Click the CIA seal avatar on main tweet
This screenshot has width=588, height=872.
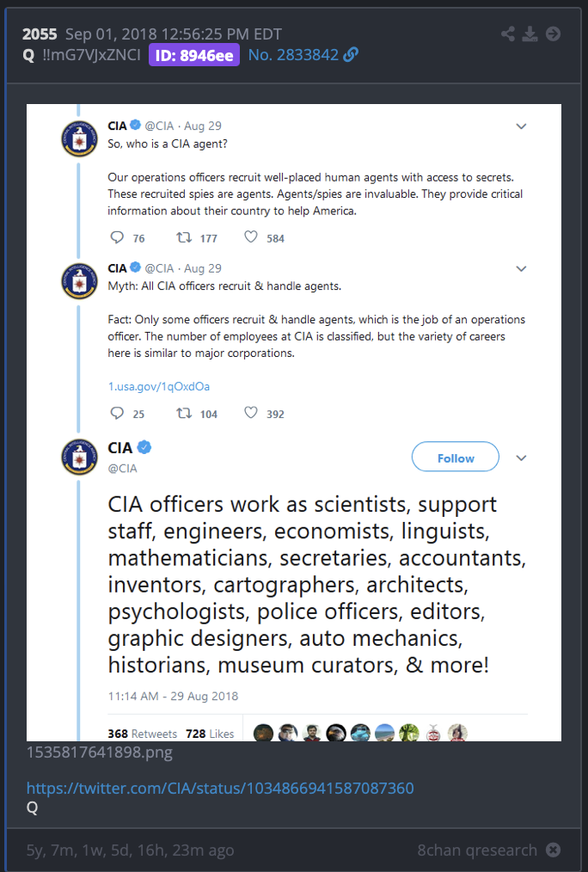click(x=79, y=457)
